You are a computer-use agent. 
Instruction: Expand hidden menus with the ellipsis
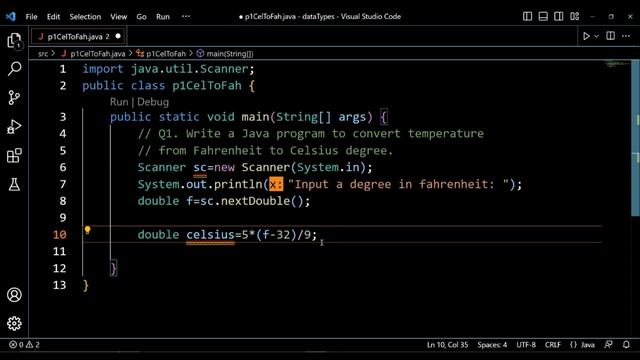click(x=186, y=16)
